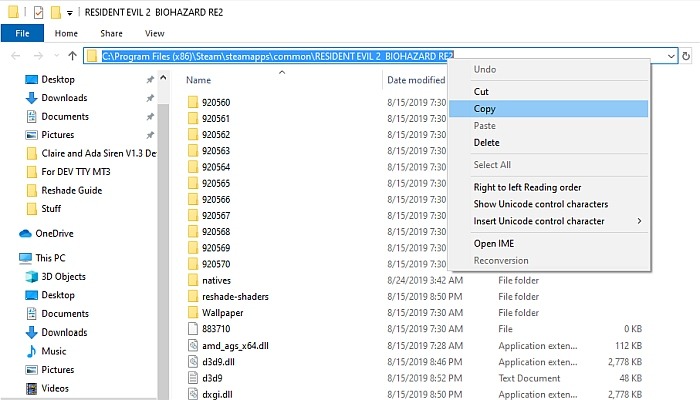Open 3D Objects under This PC
Viewport: 700px width, 400px height.
click(63, 277)
